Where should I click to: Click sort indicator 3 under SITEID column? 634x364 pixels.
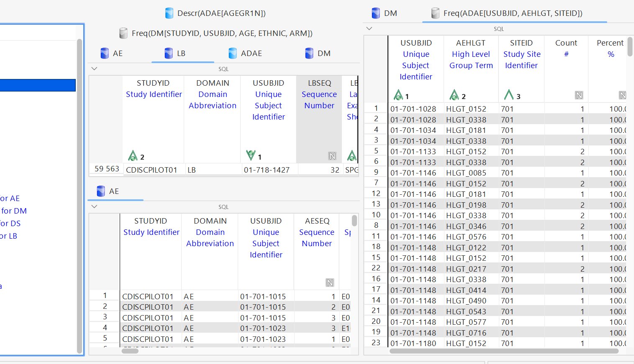click(512, 96)
